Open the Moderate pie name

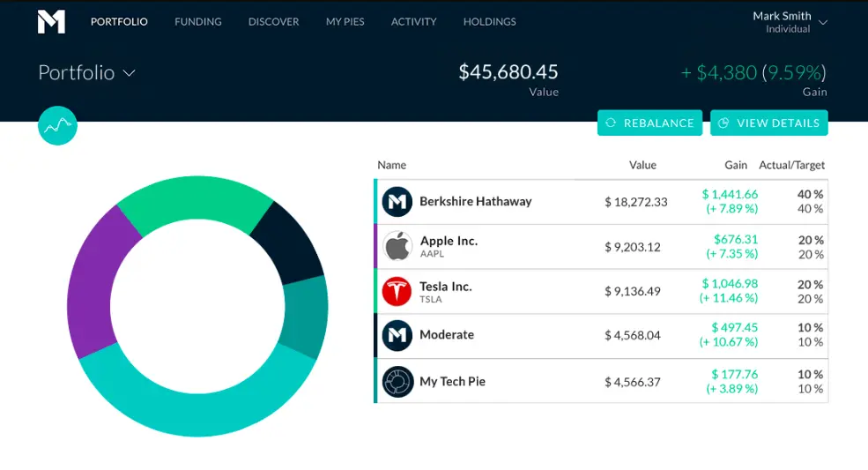(x=447, y=335)
